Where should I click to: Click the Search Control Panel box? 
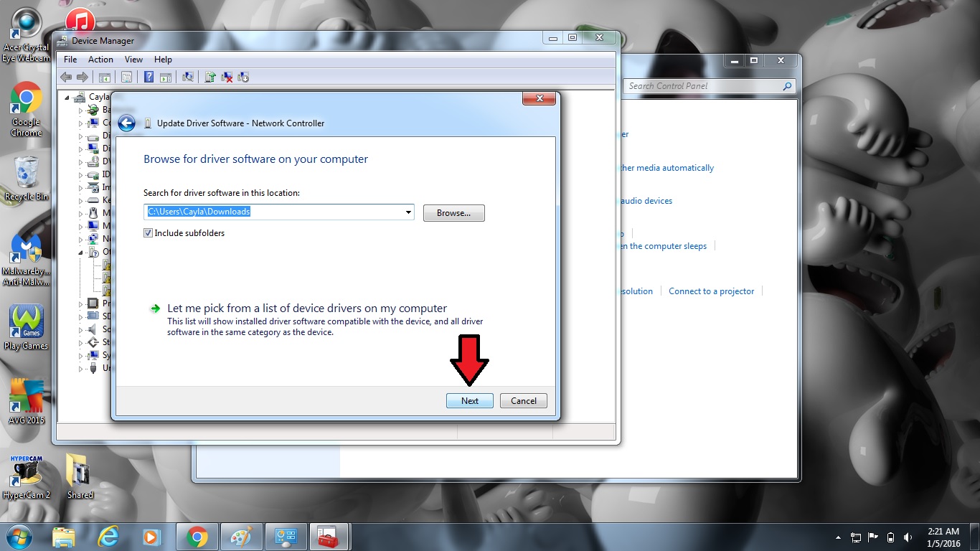tap(710, 86)
